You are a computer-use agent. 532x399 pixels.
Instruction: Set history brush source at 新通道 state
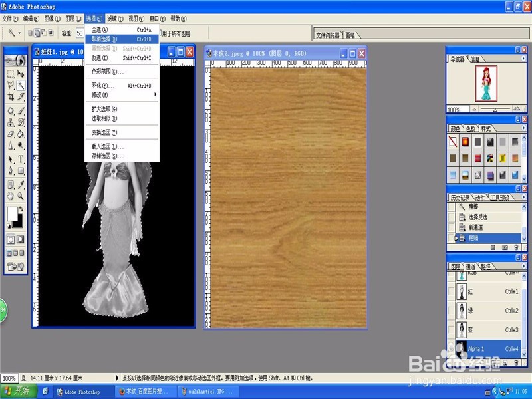point(452,227)
